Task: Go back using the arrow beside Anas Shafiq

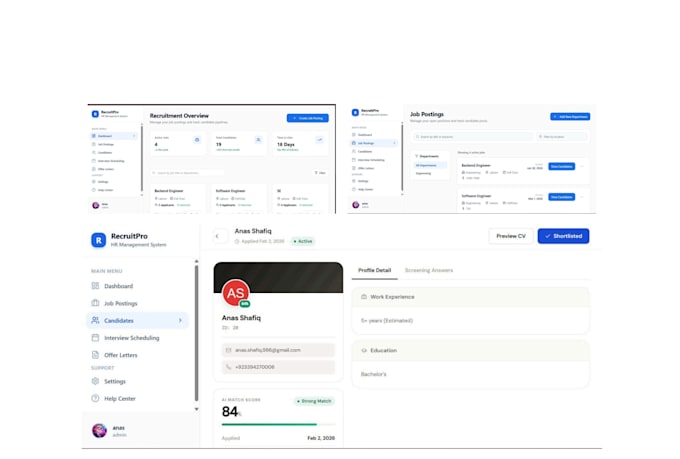Action: tap(218, 236)
